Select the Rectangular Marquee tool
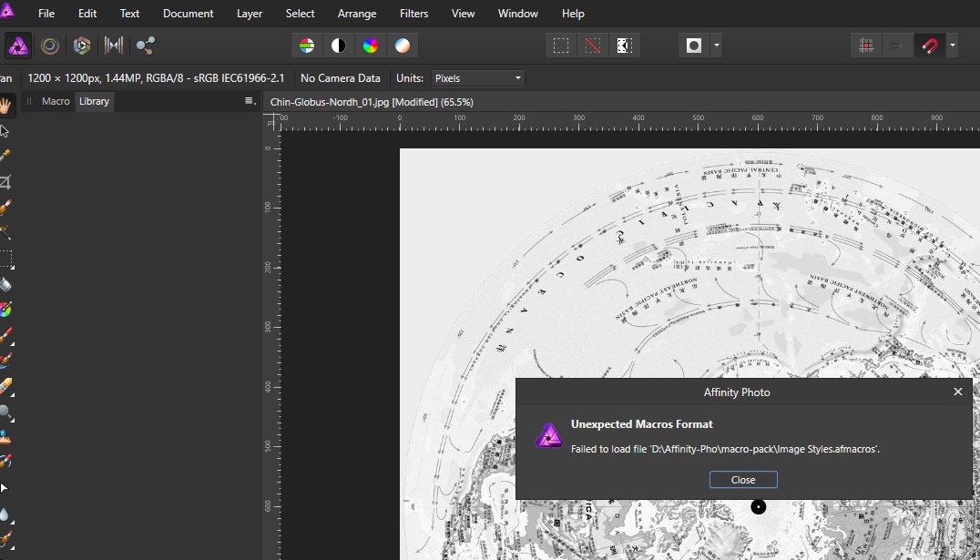Screen dimensions: 980x560 [5, 259]
